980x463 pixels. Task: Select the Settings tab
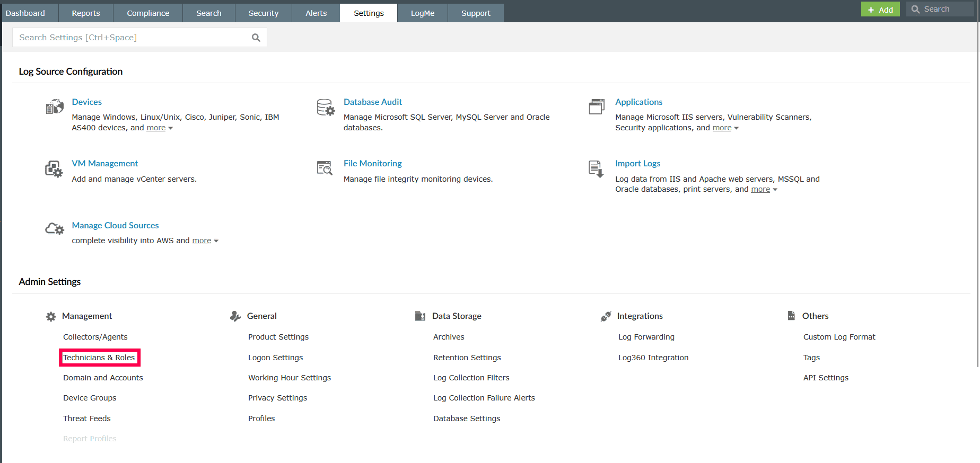coord(369,13)
